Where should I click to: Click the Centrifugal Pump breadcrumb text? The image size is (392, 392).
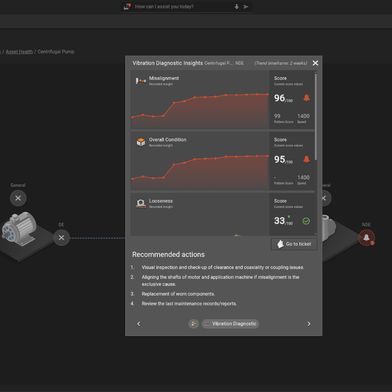56,52
